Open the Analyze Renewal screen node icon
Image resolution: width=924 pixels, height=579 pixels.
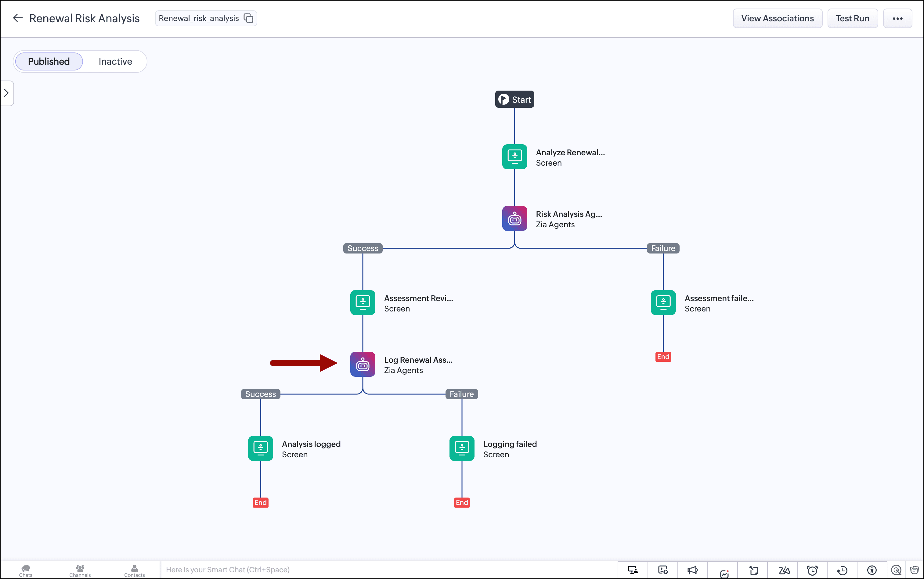click(514, 156)
